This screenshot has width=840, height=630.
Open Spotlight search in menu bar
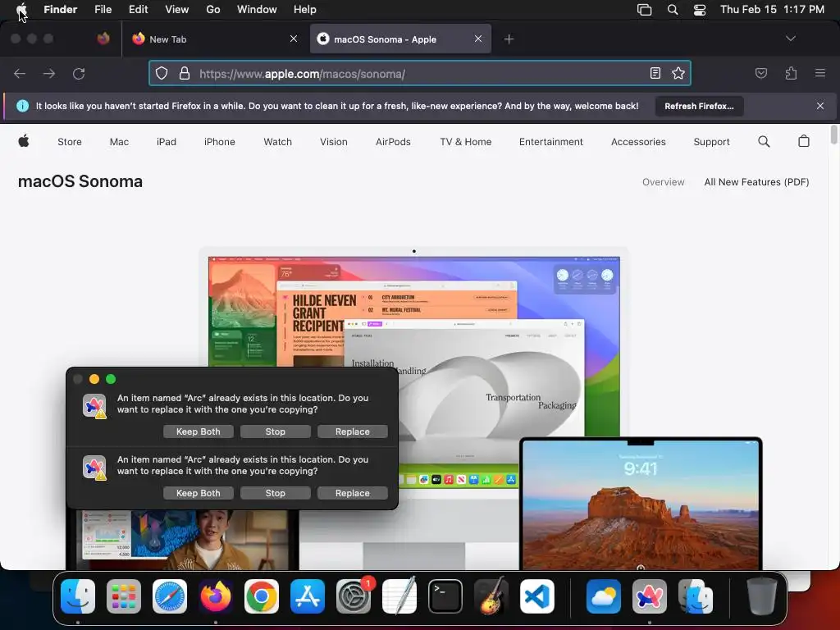click(673, 10)
